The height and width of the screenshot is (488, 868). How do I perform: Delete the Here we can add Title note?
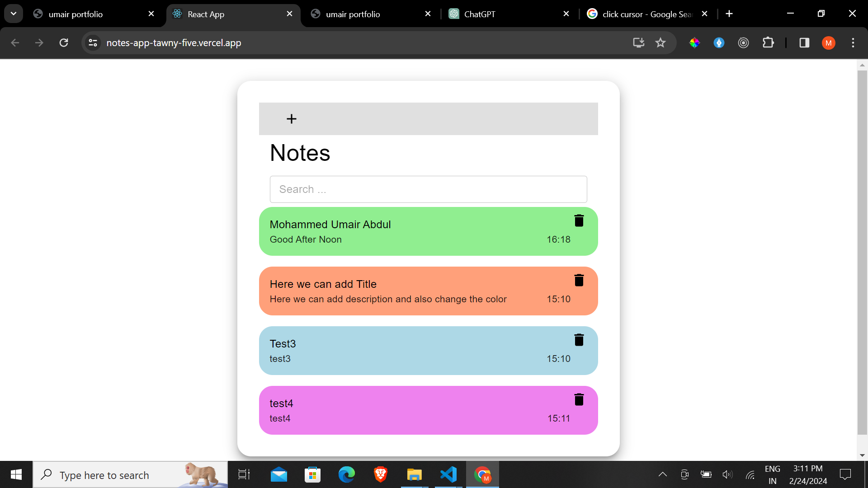tap(579, 280)
